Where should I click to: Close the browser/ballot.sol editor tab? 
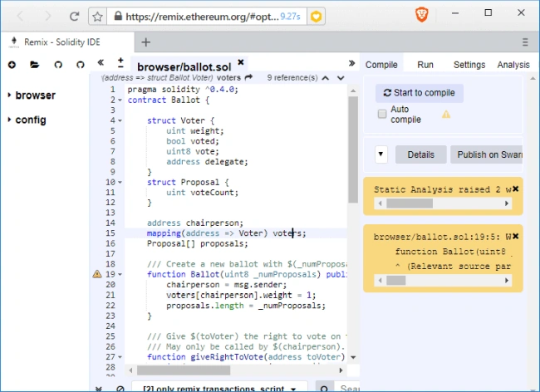[241, 62]
